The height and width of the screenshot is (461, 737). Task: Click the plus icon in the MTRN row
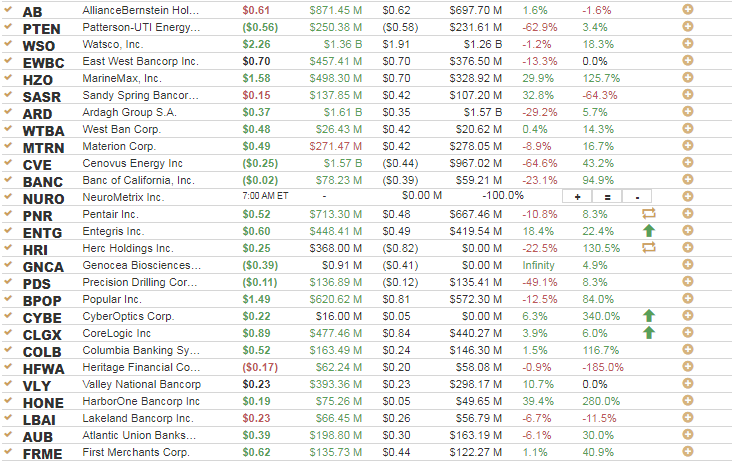[x=688, y=145]
